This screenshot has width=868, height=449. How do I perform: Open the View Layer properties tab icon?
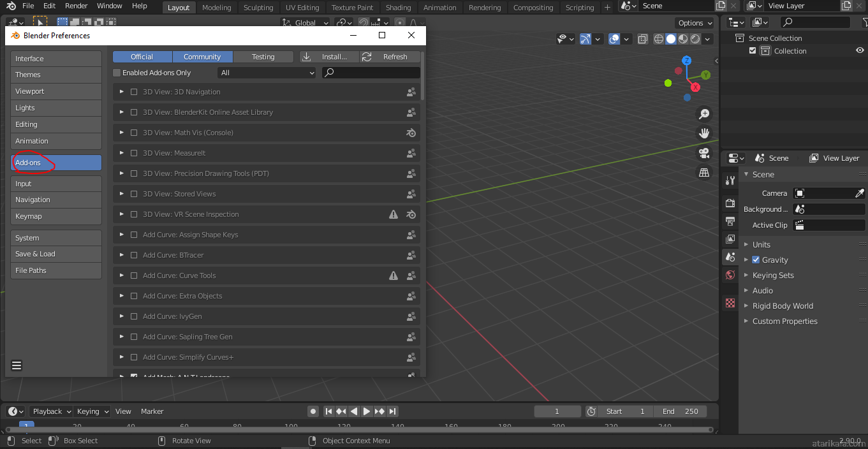pyautogui.click(x=730, y=239)
